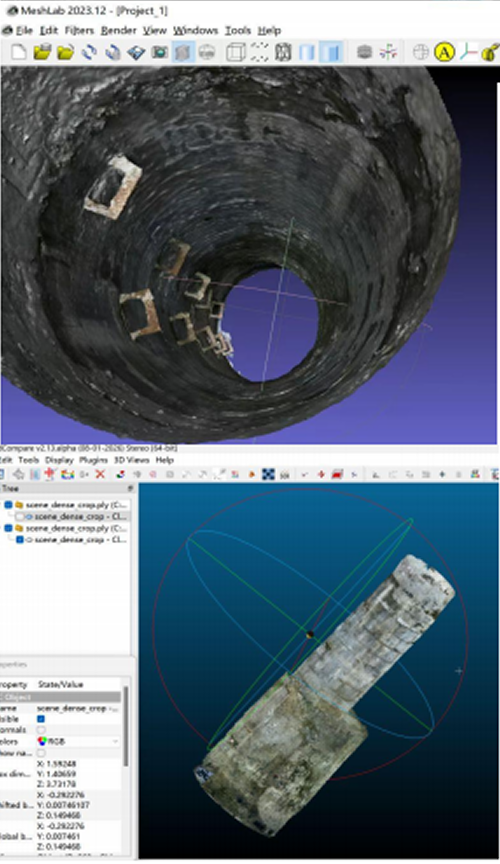Open MeshLab View menu
The height and width of the screenshot is (864, 500).
(155, 30)
